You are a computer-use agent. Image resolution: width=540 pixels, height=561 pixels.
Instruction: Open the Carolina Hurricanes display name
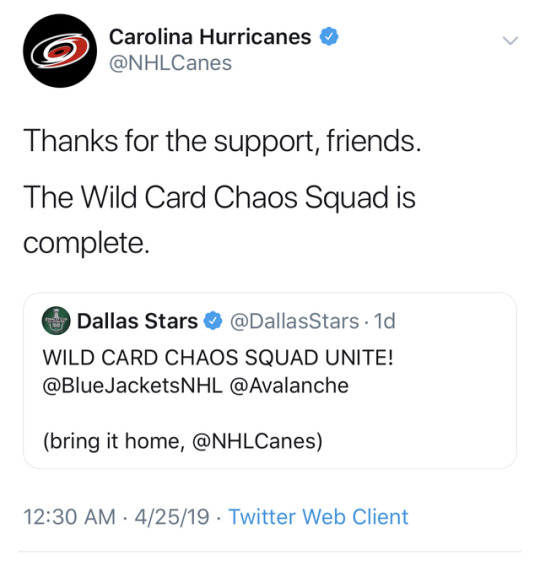[x=210, y=36]
